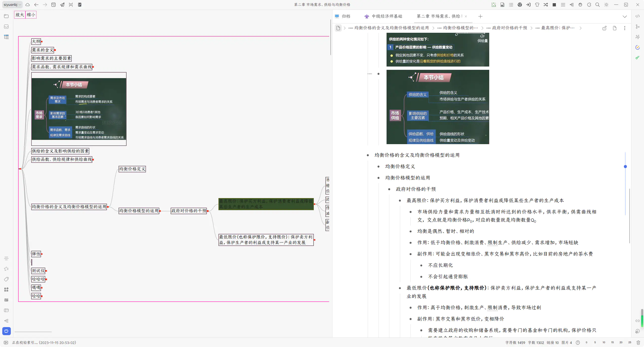Screen dimensions: 644x347
Task: Open the file tree folder panel
Action: 6,16
